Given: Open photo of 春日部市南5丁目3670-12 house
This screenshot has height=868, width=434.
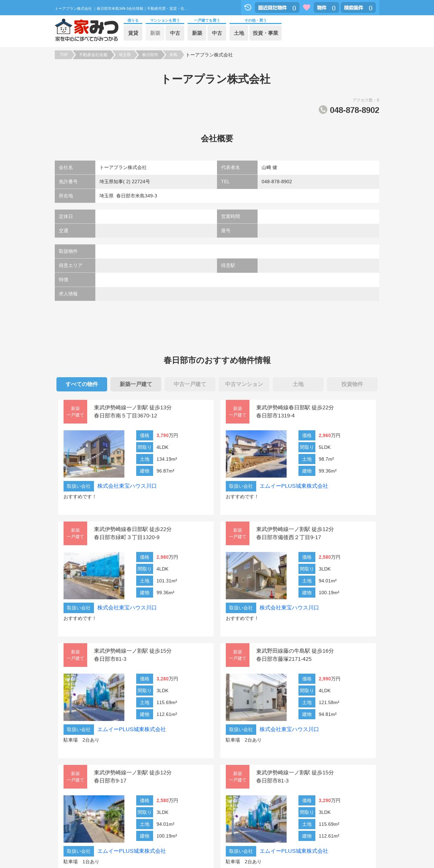Looking at the screenshot, I should [x=94, y=454].
